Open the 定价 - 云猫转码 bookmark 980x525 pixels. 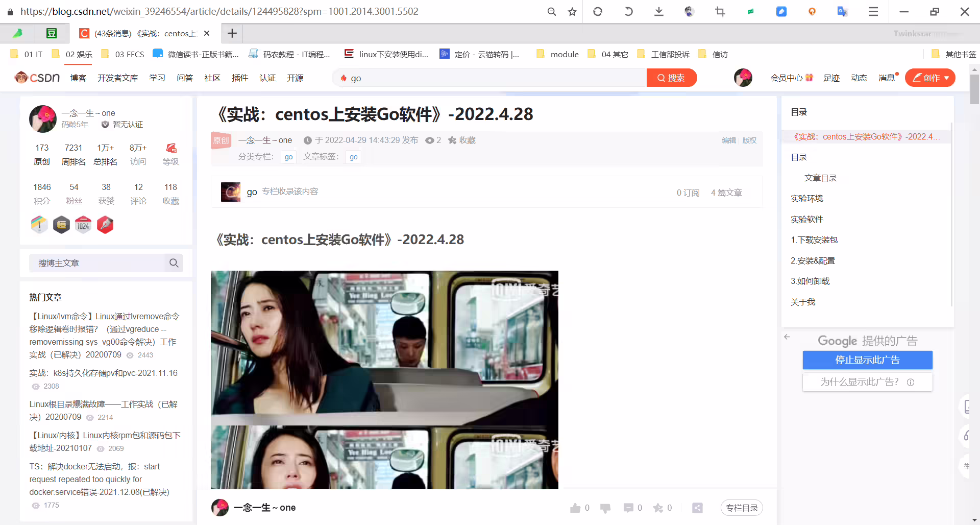tap(480, 54)
